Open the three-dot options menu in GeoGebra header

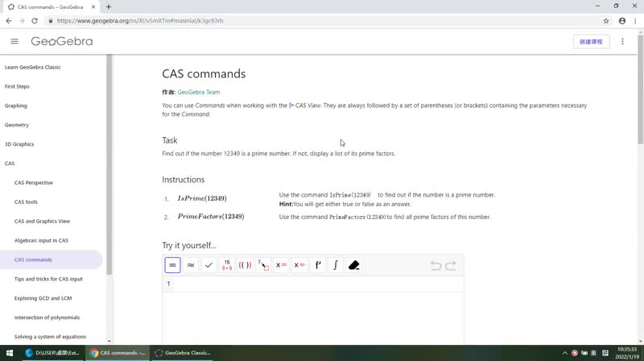(x=622, y=42)
